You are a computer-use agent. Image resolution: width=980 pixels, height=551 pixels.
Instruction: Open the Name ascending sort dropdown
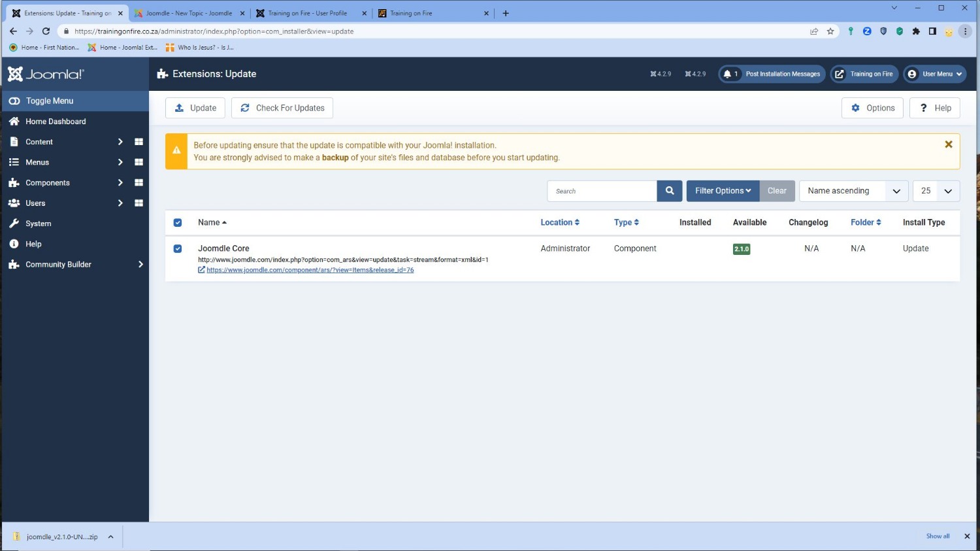[853, 191]
